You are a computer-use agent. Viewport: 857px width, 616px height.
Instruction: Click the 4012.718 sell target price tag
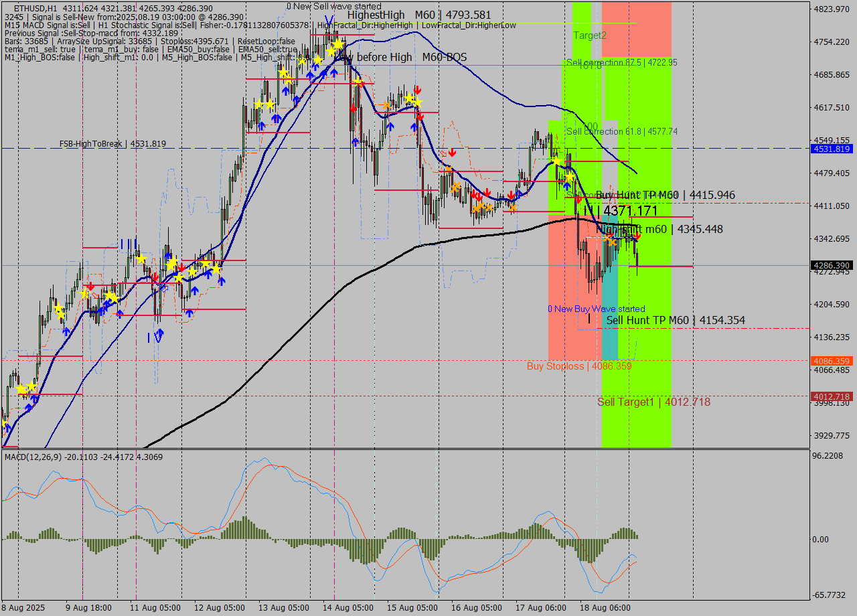[x=831, y=396]
